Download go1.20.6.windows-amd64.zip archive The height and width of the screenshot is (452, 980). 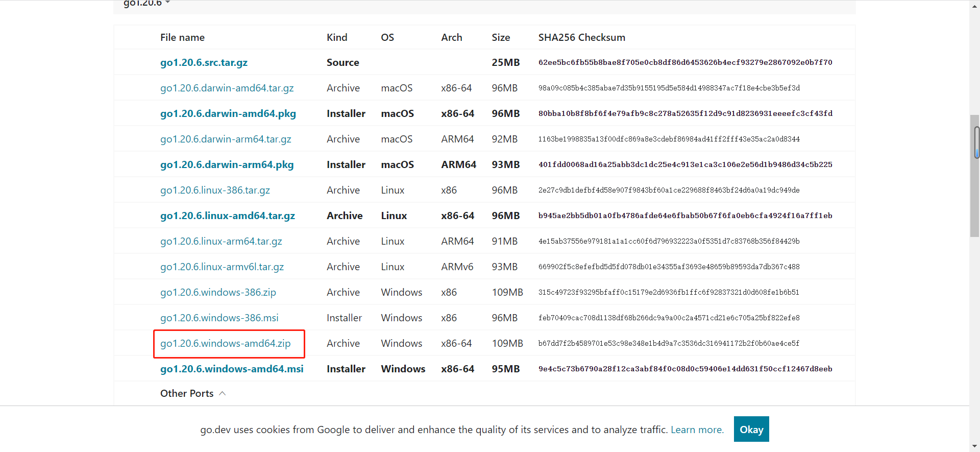[225, 343]
